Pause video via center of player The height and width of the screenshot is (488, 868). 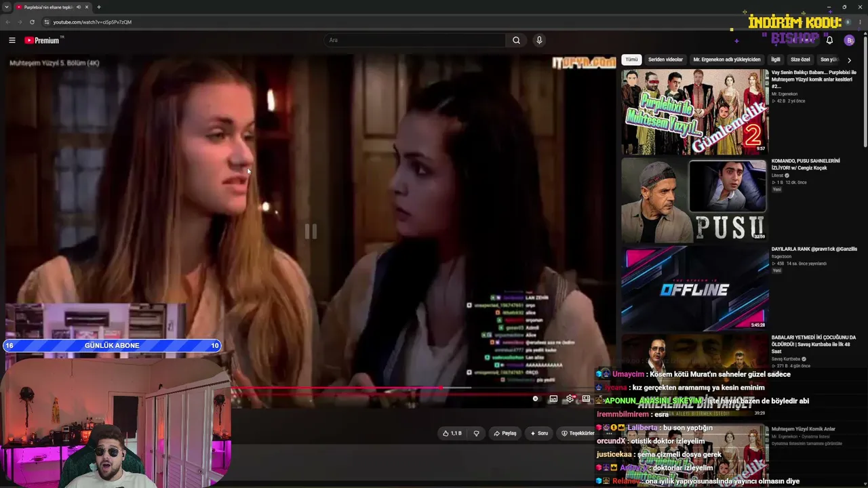tap(311, 232)
